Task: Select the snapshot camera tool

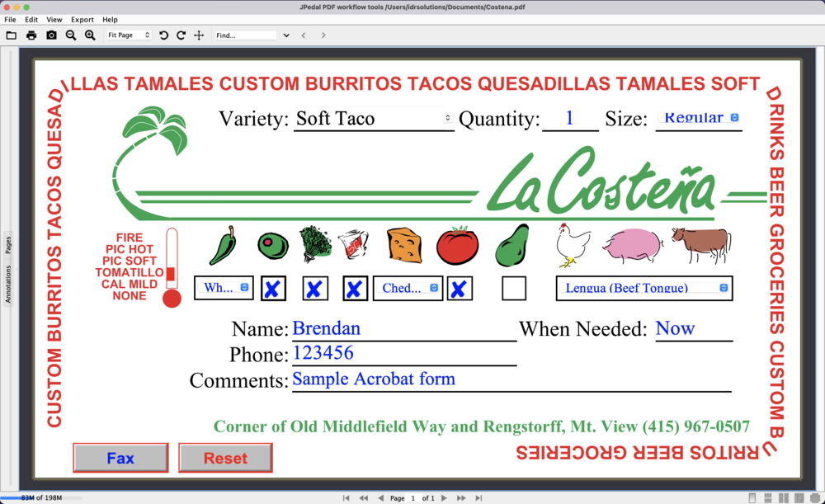Action: pyautogui.click(x=50, y=35)
